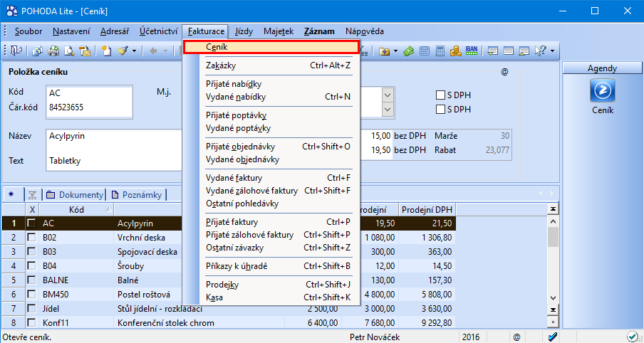
Task: Click the scrollbar up arrow
Action: [554, 221]
